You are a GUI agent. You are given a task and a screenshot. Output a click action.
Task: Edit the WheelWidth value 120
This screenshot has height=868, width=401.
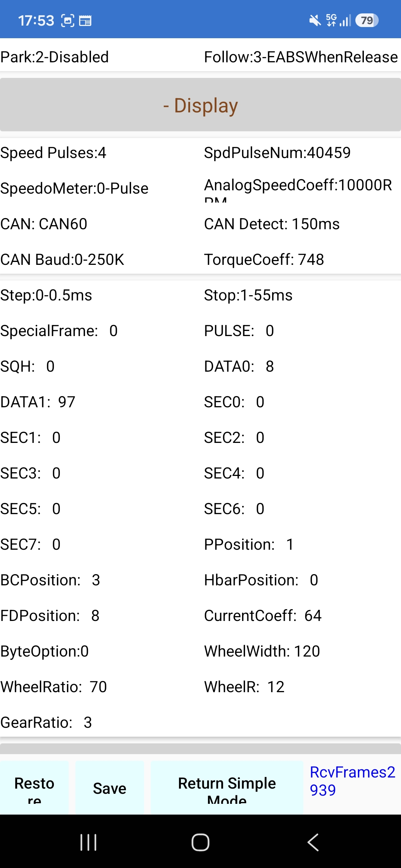[x=307, y=651]
